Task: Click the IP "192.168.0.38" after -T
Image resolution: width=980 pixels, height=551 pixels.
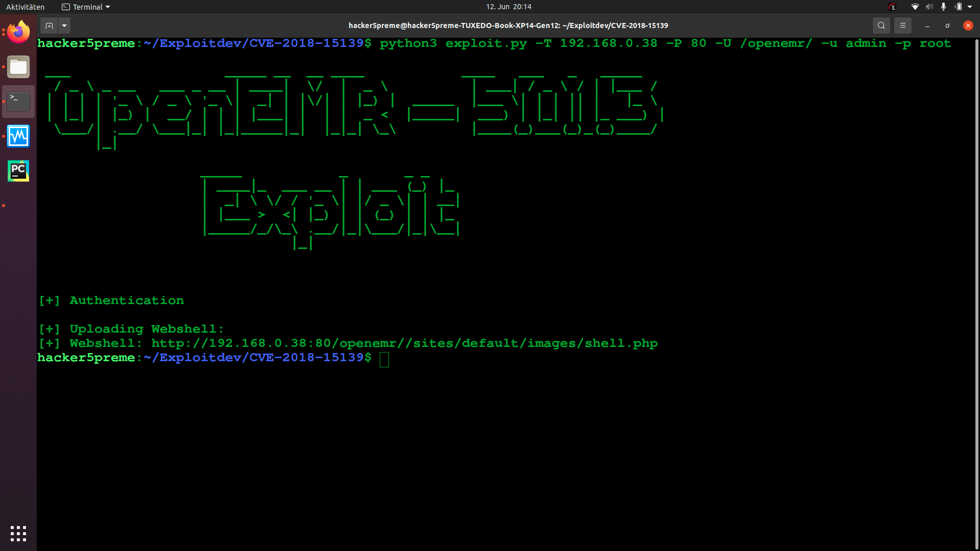Action: point(608,43)
